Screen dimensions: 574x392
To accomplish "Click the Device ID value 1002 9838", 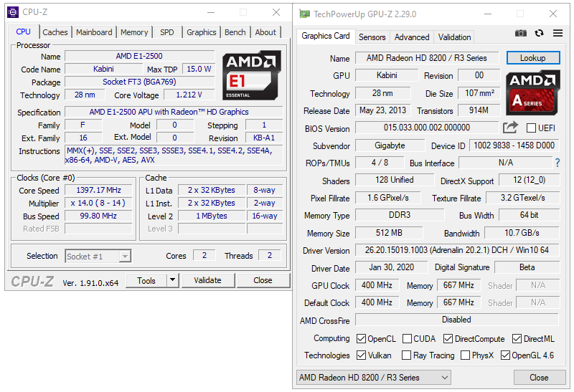I will coord(514,145).
